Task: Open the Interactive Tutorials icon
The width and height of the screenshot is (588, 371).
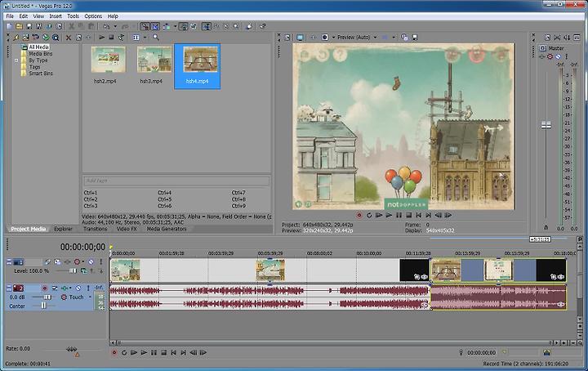Action: click(249, 26)
